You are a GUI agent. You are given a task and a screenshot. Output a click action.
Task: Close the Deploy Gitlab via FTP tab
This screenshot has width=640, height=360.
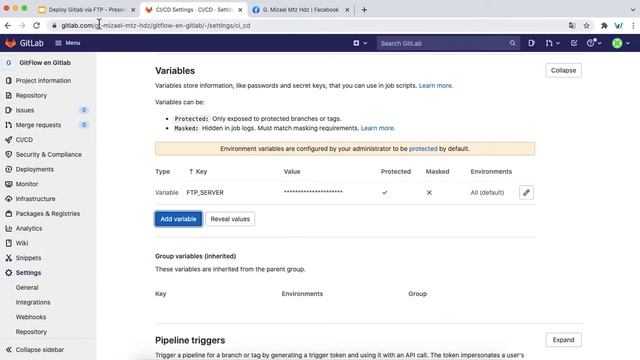coord(133,9)
